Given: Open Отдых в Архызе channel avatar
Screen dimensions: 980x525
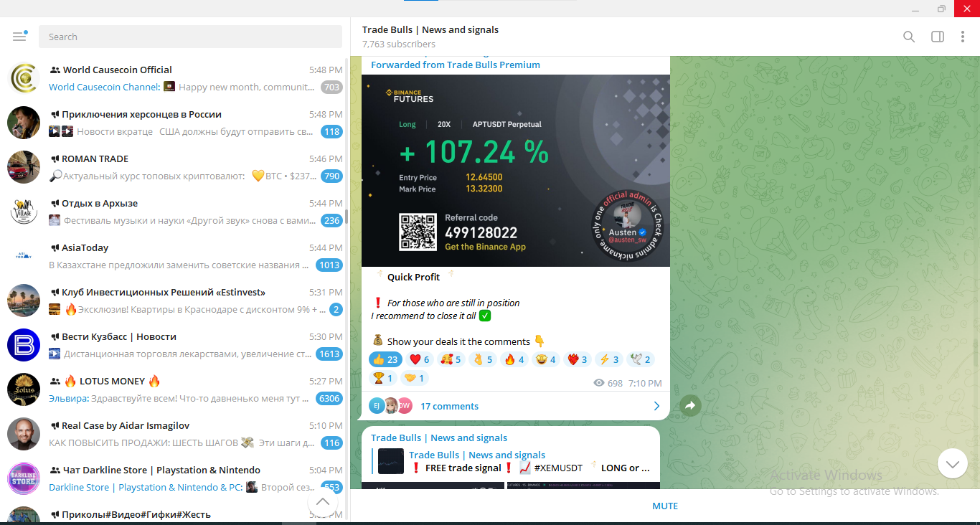Looking at the screenshot, I should pos(24,212).
